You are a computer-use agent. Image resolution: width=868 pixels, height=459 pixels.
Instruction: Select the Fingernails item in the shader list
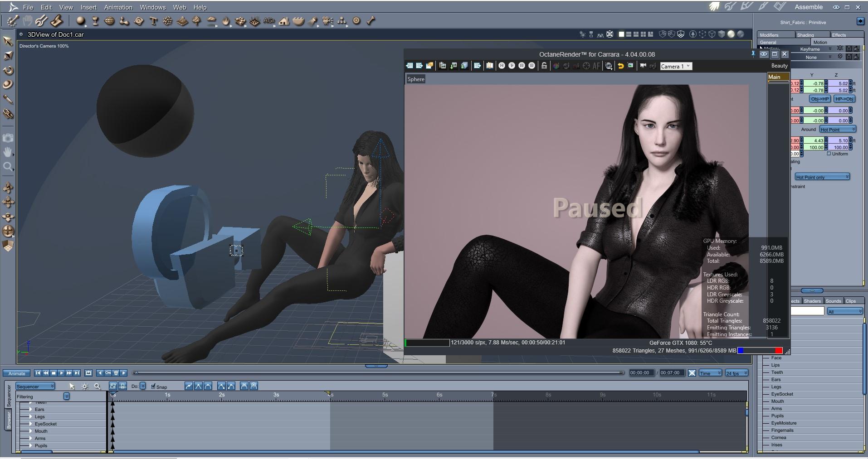tap(782, 430)
